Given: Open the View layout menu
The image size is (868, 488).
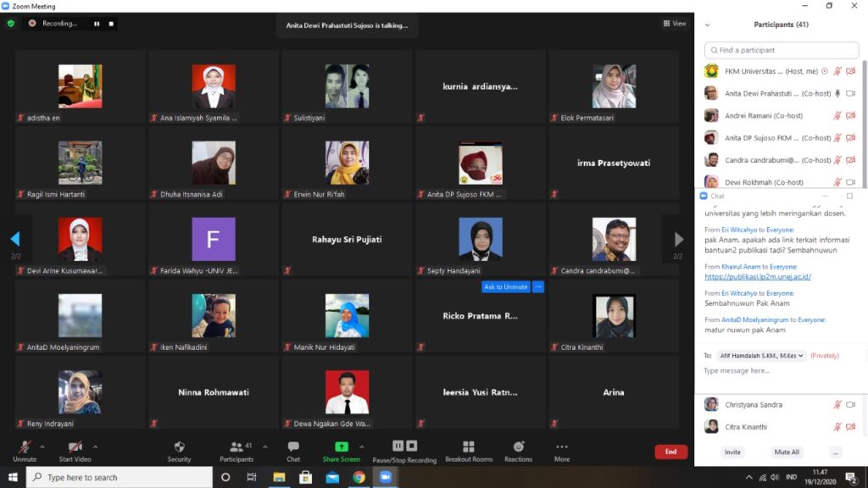Looking at the screenshot, I should pyautogui.click(x=675, y=24).
